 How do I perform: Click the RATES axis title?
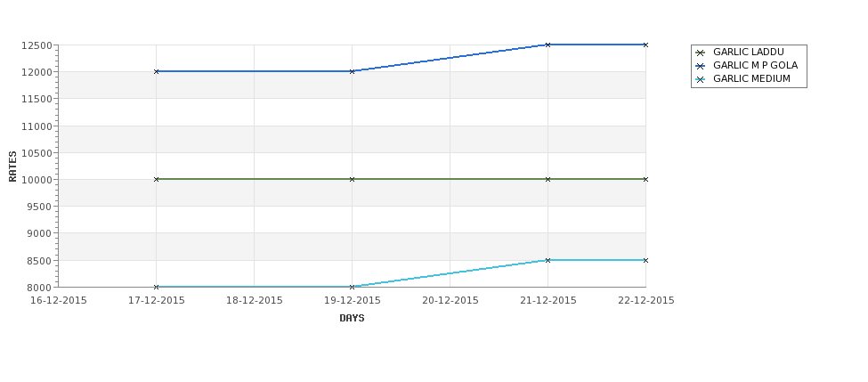click(x=12, y=167)
